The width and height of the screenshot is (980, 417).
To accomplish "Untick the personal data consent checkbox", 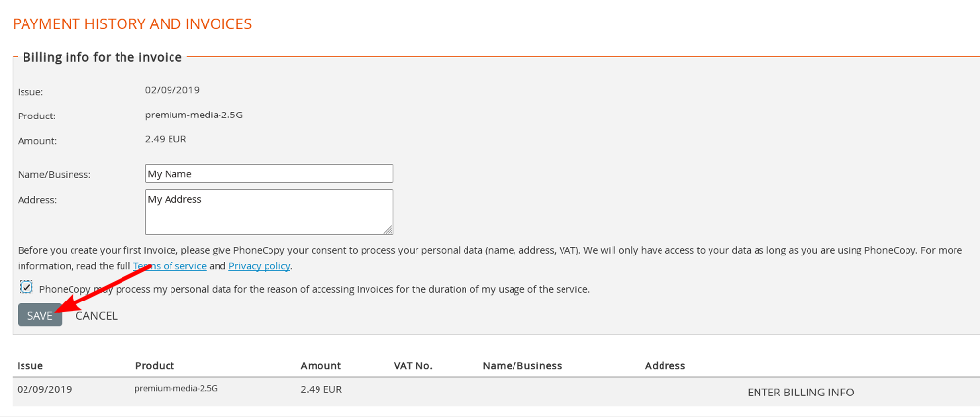I will pyautogui.click(x=25, y=287).
